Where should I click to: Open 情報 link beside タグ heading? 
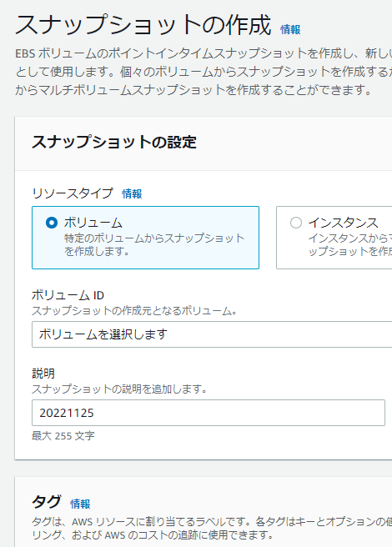(x=80, y=504)
